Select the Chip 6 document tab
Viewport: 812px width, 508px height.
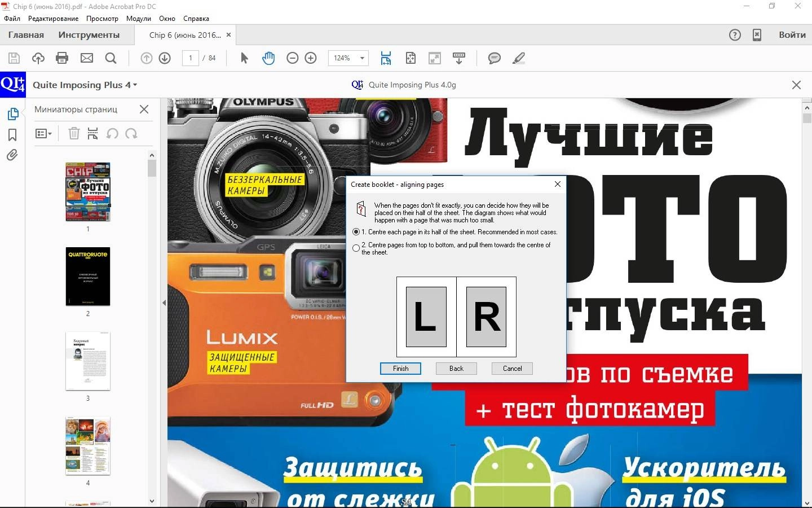coord(185,35)
